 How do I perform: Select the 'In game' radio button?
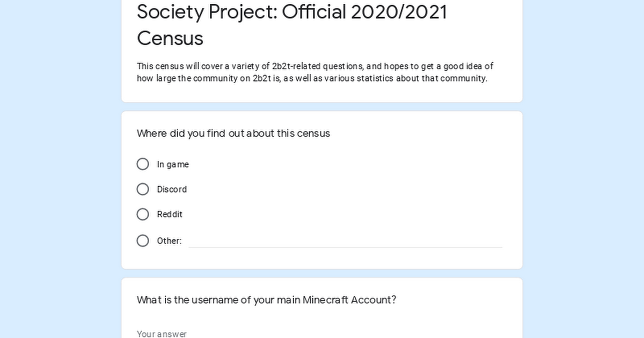tap(143, 164)
